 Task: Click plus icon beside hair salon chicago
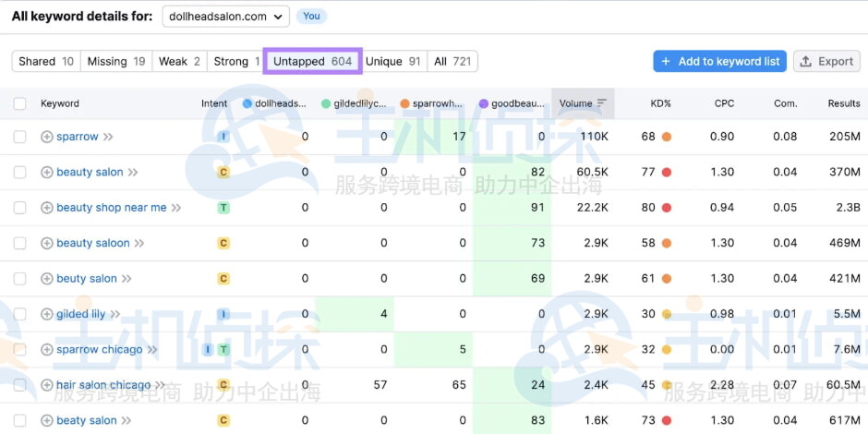(47, 385)
